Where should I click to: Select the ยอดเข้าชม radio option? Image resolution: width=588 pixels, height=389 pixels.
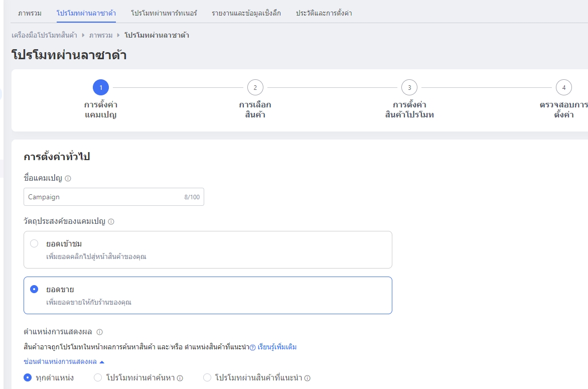coord(34,243)
